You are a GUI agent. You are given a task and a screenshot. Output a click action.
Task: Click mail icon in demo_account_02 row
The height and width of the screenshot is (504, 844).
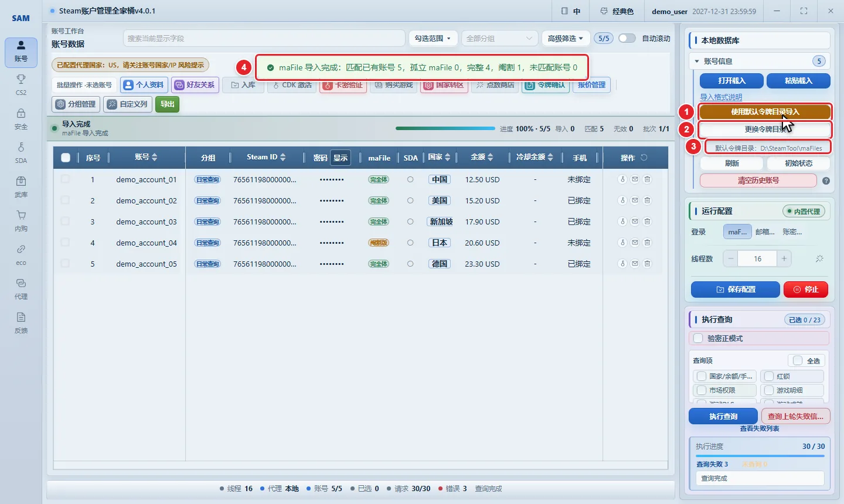pos(635,200)
